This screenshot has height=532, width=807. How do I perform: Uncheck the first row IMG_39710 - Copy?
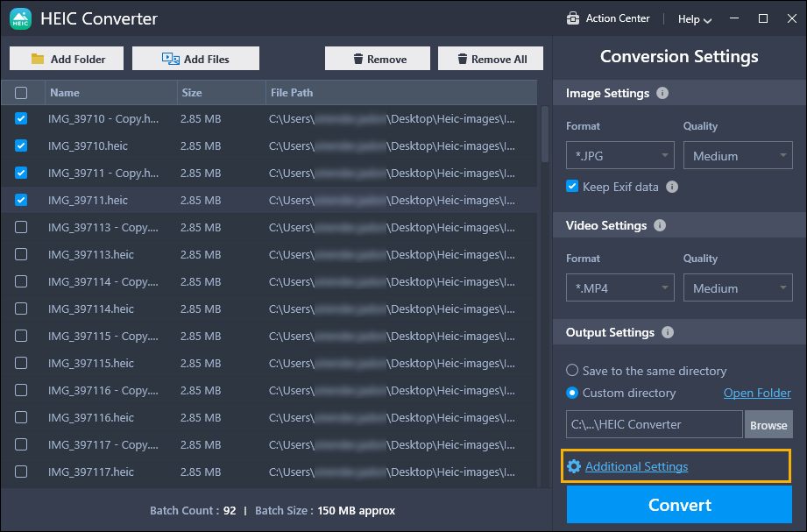coord(21,119)
